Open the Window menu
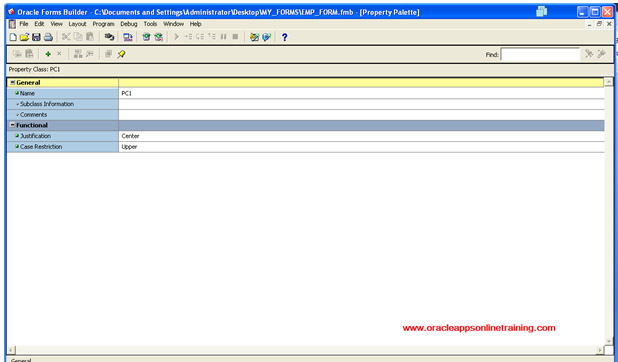The height and width of the screenshot is (362, 618). click(x=173, y=24)
